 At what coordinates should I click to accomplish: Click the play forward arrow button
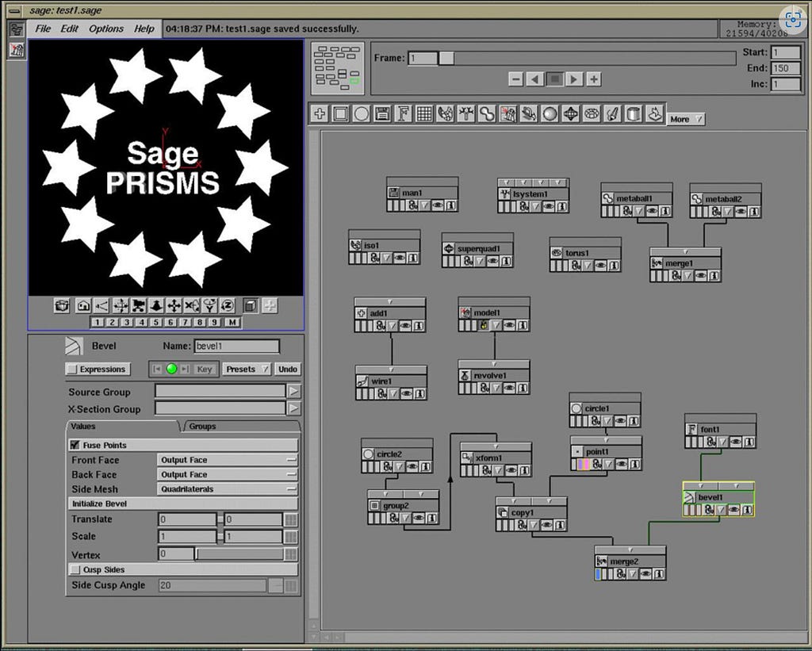click(574, 79)
